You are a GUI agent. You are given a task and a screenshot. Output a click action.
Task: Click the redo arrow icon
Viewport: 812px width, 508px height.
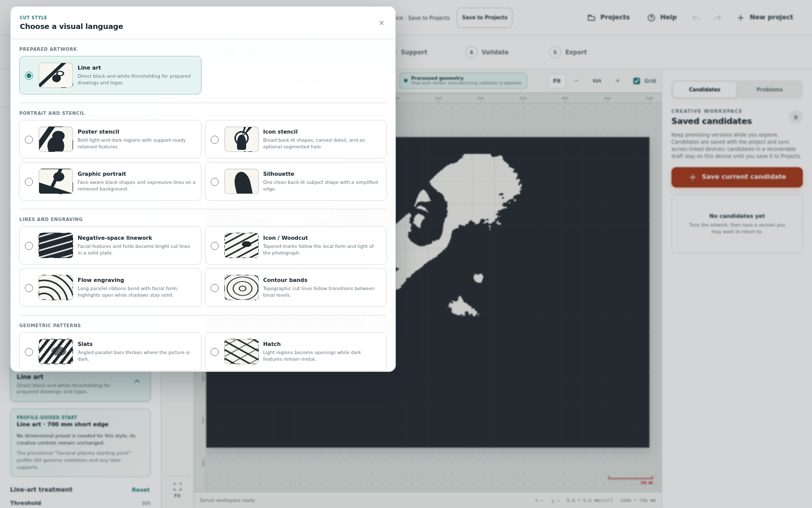tap(717, 18)
